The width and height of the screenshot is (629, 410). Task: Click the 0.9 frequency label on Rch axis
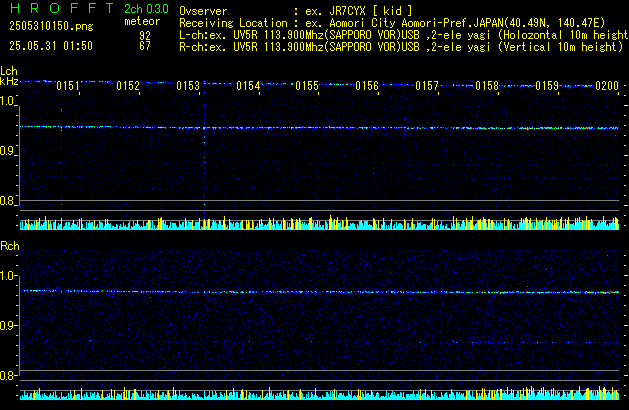7,325
